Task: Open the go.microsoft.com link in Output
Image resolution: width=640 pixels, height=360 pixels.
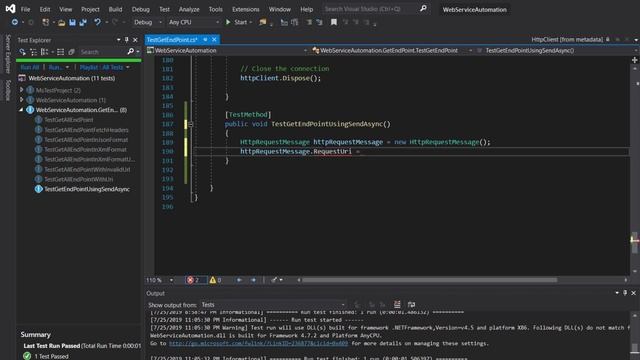Action: [258, 343]
